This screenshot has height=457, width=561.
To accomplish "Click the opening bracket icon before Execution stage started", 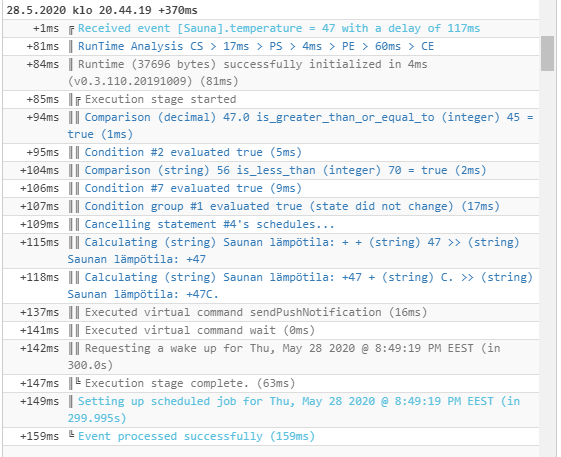I will pyautogui.click(x=78, y=101).
